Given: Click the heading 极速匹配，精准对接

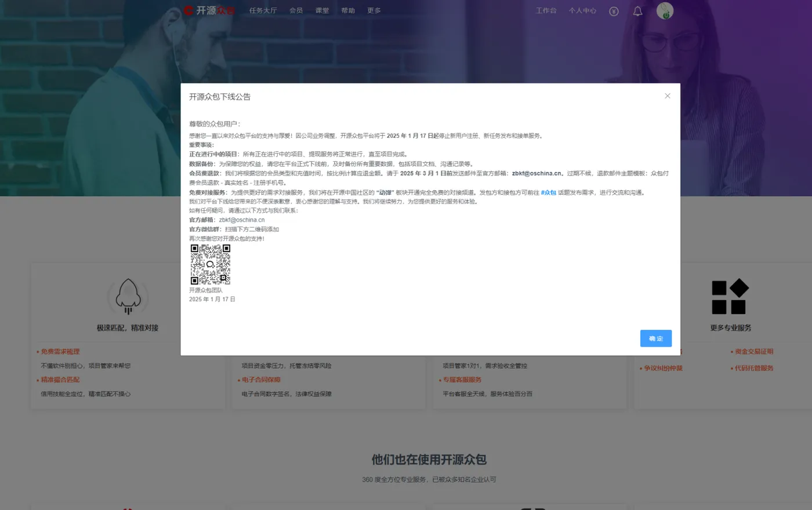Looking at the screenshot, I should (x=128, y=328).
